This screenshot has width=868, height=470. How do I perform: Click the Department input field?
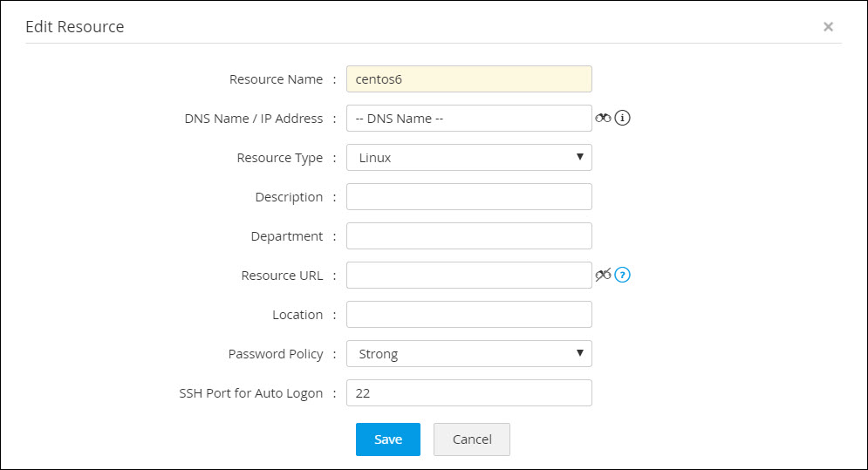click(468, 236)
